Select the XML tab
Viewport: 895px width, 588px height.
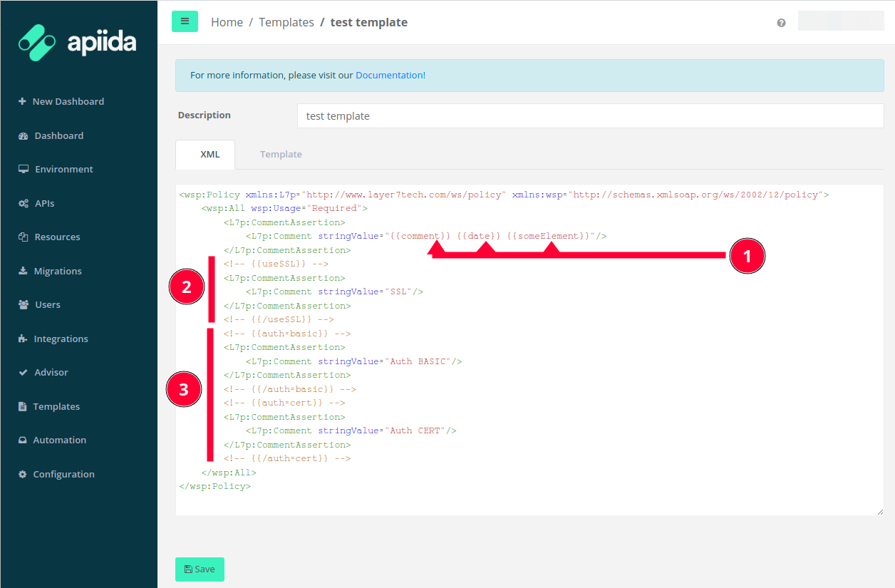pyautogui.click(x=210, y=154)
